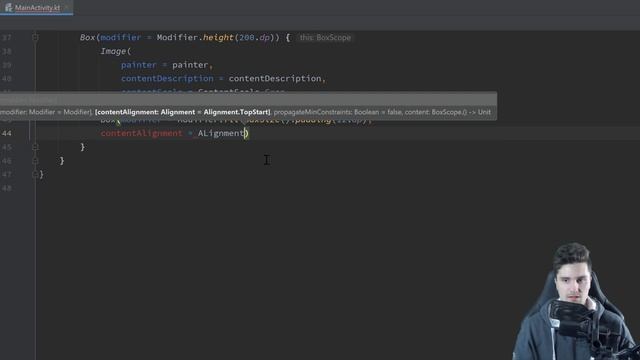This screenshot has width=640, height=360.
Task: Click the Kotlin file icon on MainActivity.kt tab
Action: (9, 8)
